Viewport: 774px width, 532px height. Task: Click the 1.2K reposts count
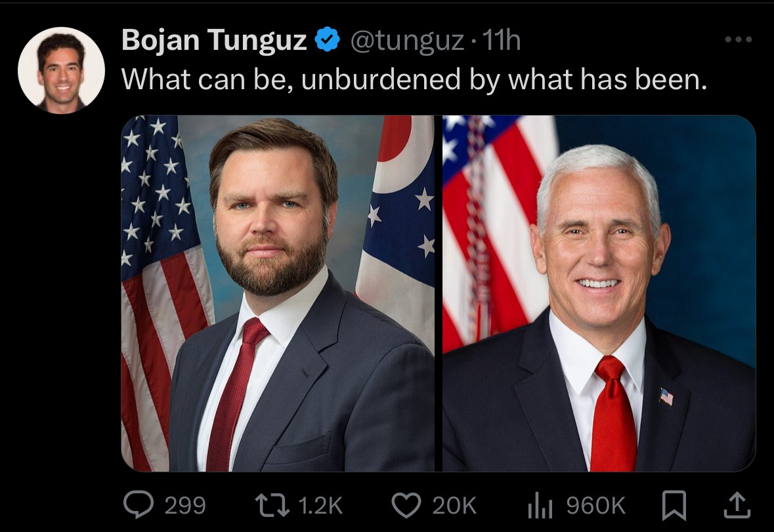click(x=320, y=506)
